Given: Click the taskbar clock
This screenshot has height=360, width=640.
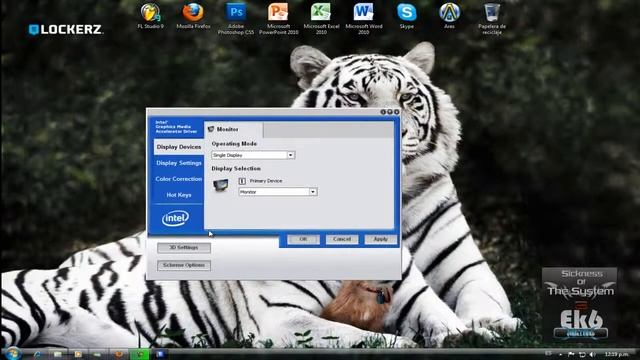Looking at the screenshot, I should pyautogui.click(x=617, y=354).
